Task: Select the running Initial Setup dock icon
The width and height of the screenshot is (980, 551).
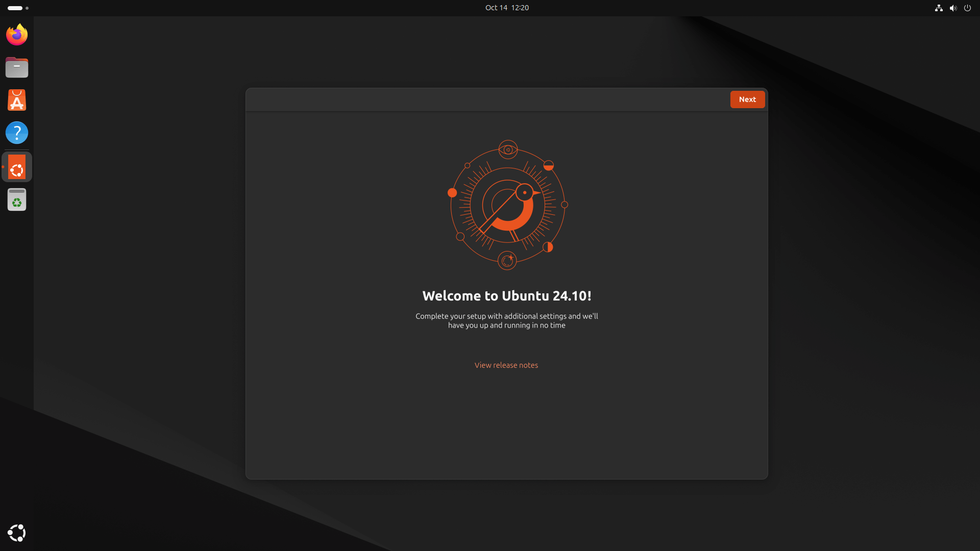Action: [x=16, y=167]
